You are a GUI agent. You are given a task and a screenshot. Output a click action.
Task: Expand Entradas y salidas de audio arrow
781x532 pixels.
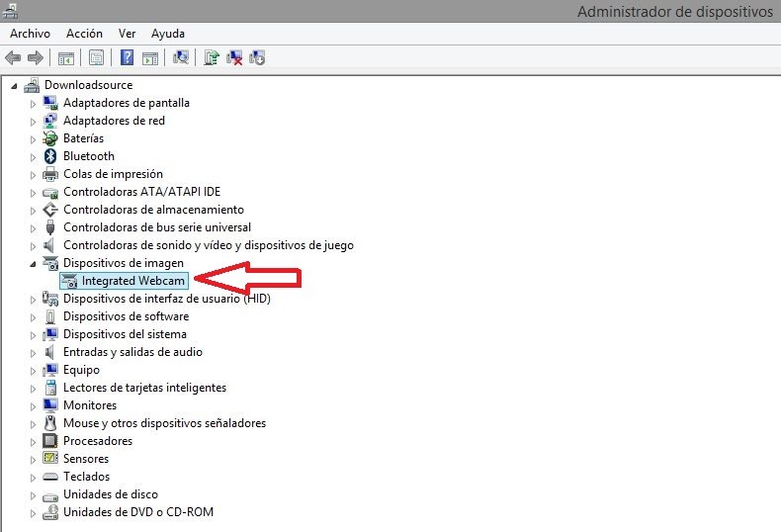pyautogui.click(x=33, y=353)
